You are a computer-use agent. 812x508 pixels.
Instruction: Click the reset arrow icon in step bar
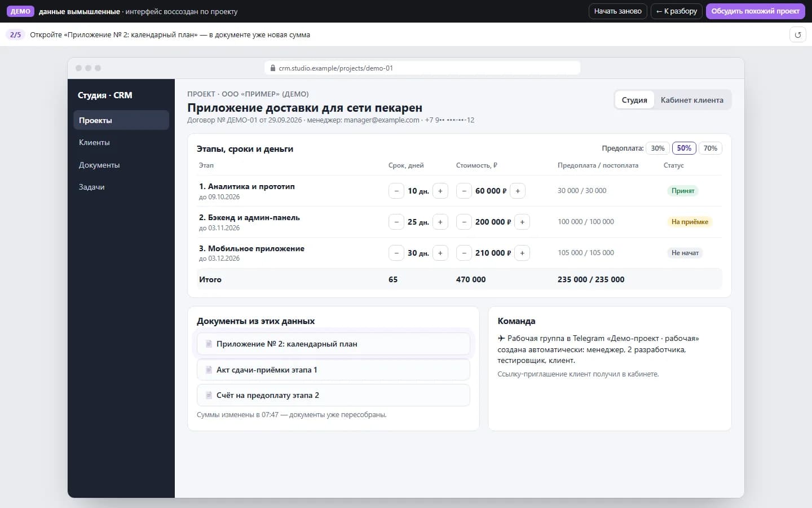point(797,34)
